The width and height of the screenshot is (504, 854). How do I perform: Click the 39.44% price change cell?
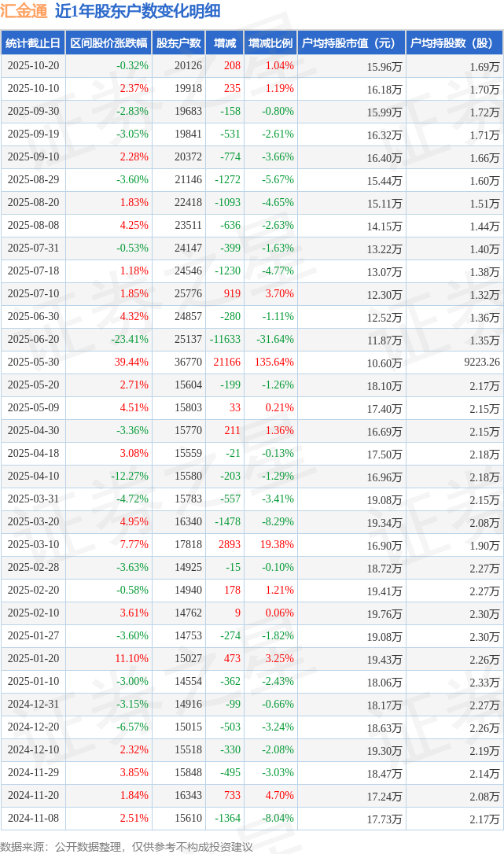tap(131, 363)
